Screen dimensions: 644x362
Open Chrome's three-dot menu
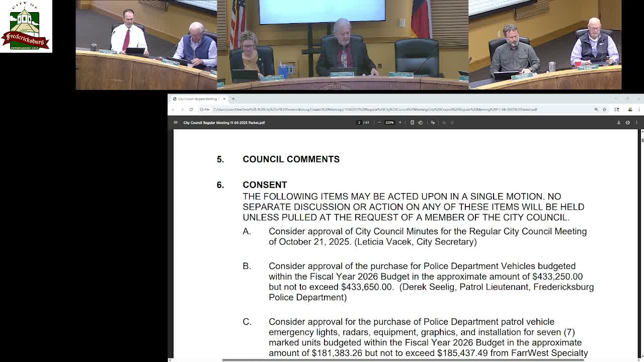point(639,109)
